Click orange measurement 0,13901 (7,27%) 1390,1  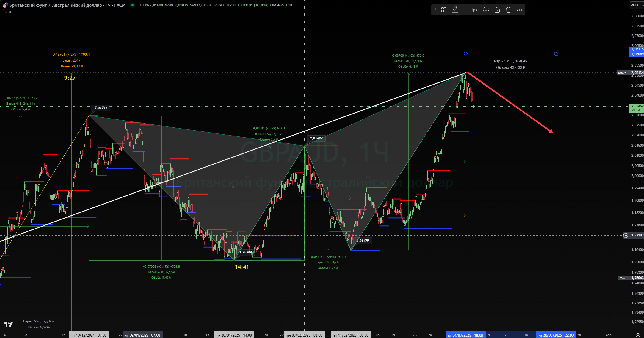[x=71, y=55]
